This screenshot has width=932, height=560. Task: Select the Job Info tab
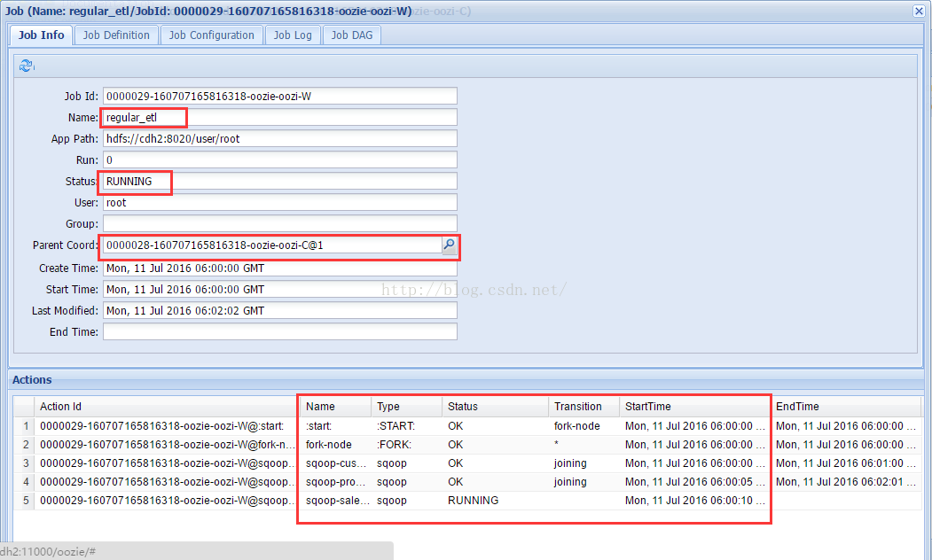coord(41,35)
